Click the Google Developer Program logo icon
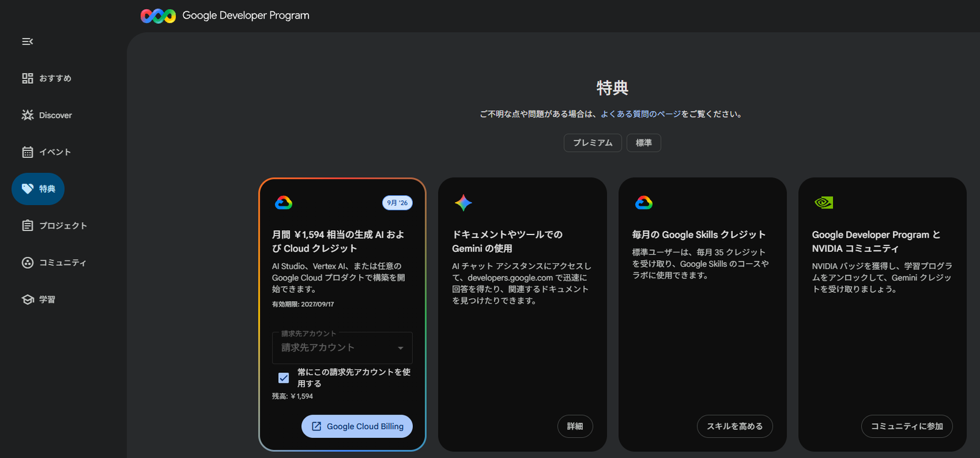Viewport: 980px width, 458px height. pyautogui.click(x=158, y=16)
